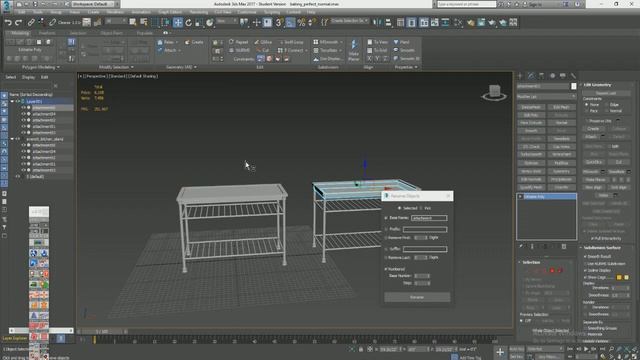Open the Display menu in Scene Explorer
This screenshot has height=360, width=640.
pos(29,77)
